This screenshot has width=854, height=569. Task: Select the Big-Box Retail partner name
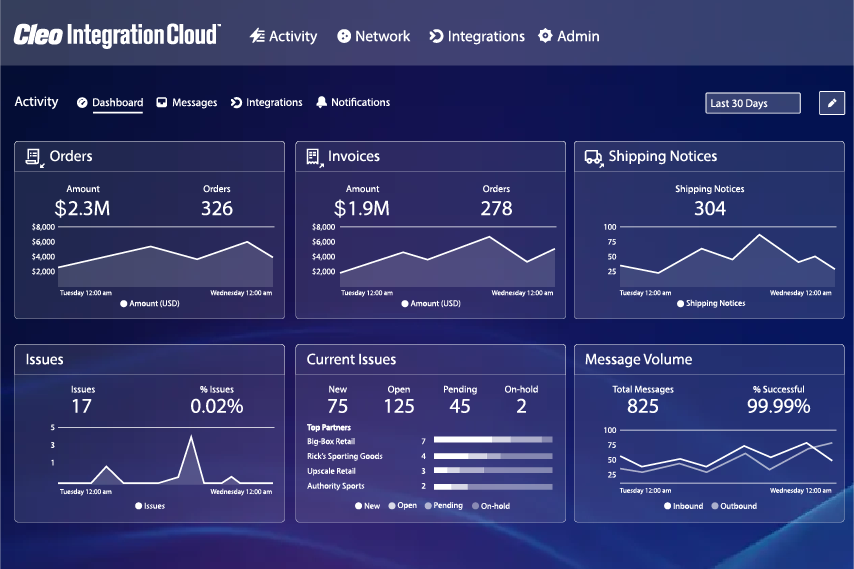pos(331,441)
